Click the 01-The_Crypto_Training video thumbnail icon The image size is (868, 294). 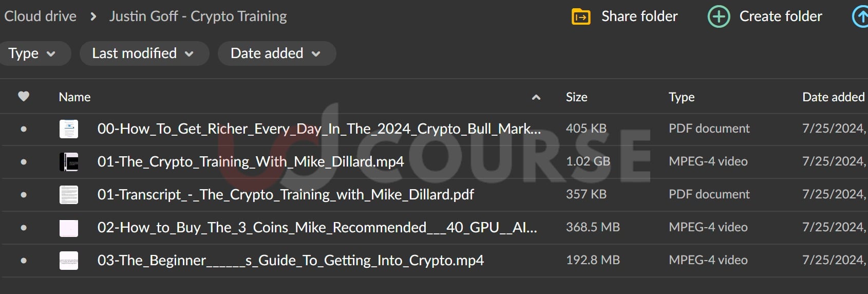[69, 162]
